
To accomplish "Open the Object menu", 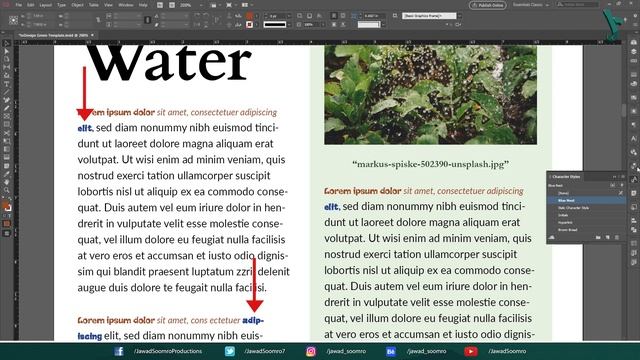I will pos(77,5).
